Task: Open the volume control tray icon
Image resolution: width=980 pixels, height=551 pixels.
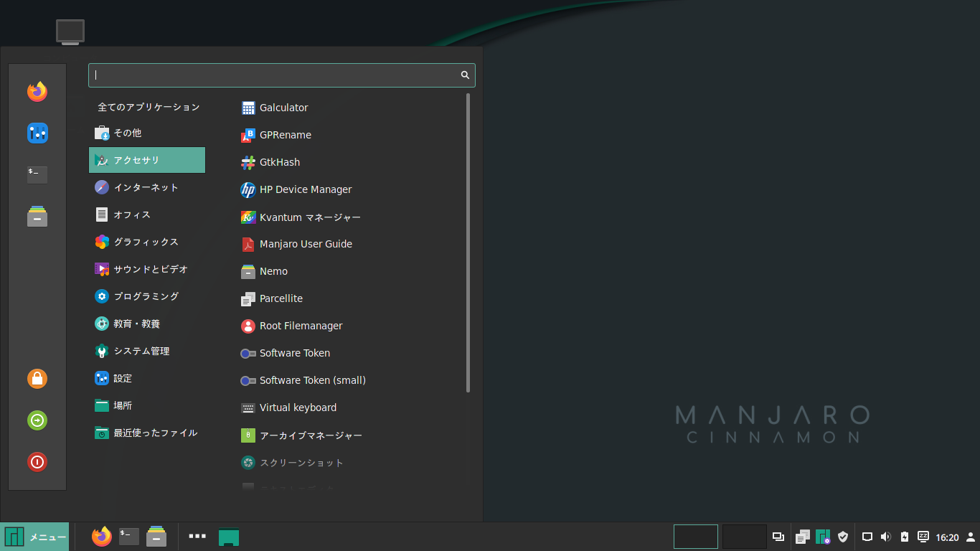Action: [x=885, y=537]
